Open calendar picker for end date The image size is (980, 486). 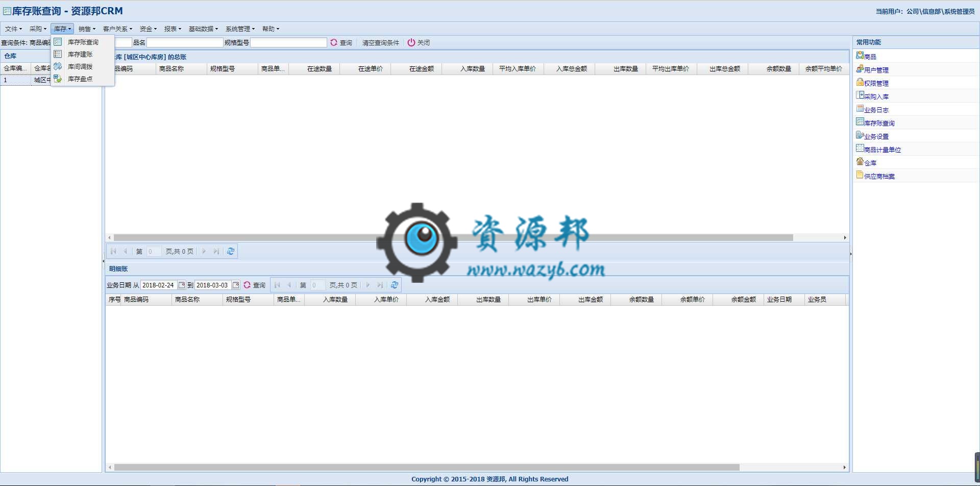pos(235,285)
